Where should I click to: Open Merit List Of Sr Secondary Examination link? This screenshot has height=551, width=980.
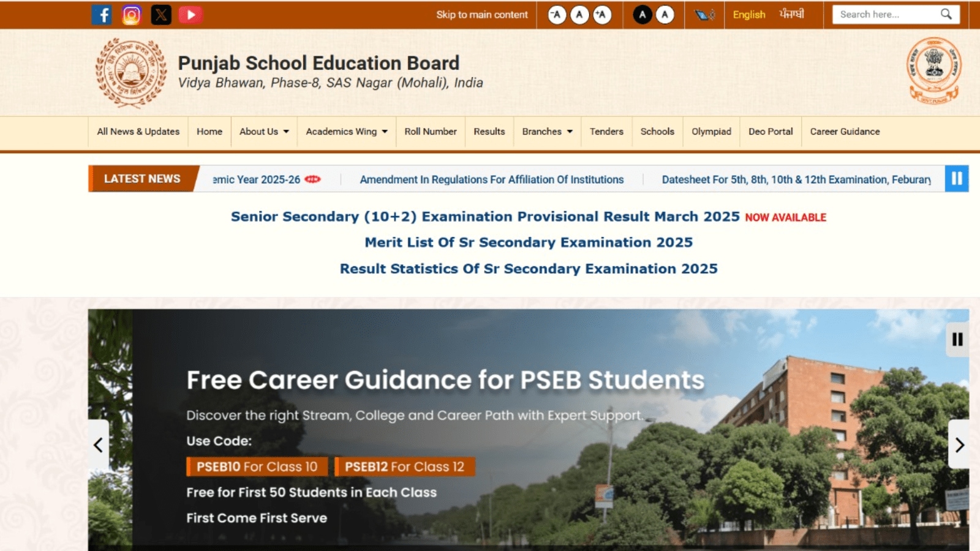click(x=529, y=242)
